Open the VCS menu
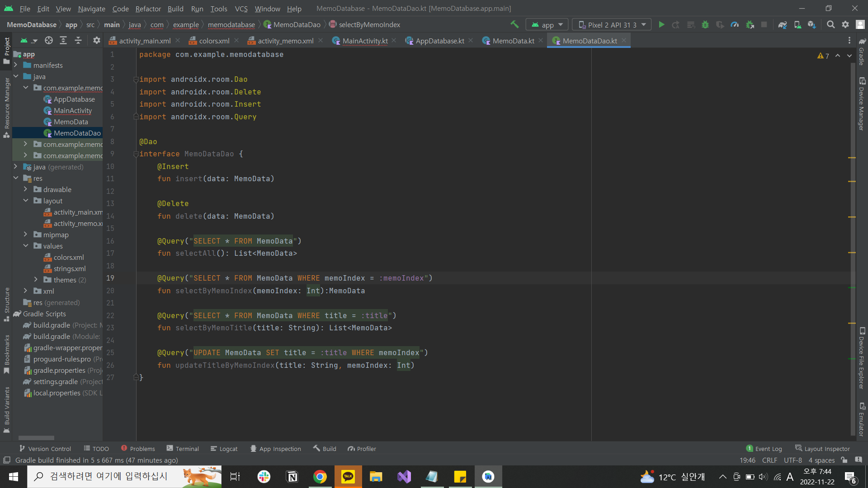Screen dimensions: 868x488 241,9
